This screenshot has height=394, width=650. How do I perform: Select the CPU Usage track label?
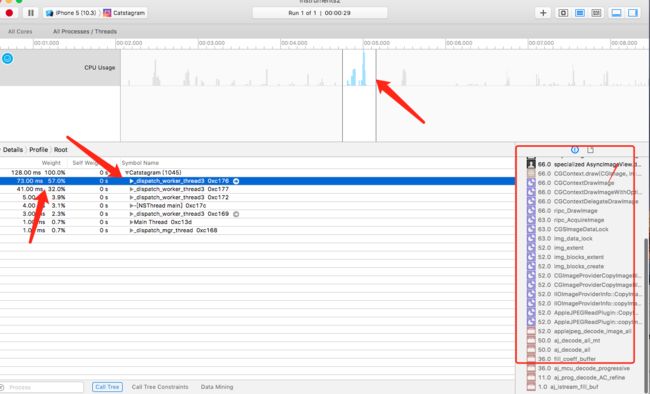pos(99,67)
